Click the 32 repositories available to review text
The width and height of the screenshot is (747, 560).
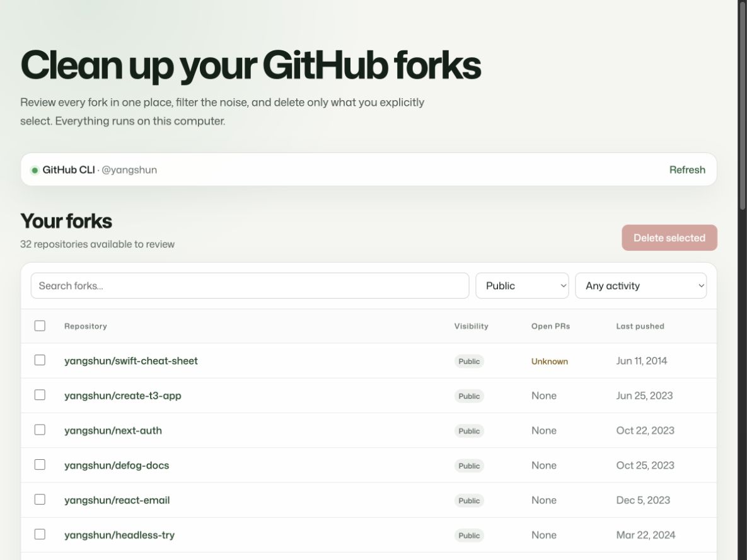(97, 244)
